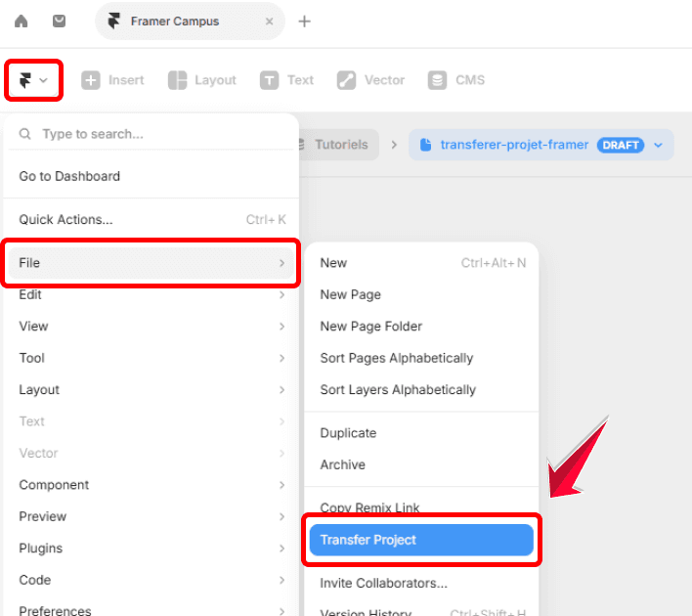Choose Sort Pages Alphabetically

tap(421, 358)
